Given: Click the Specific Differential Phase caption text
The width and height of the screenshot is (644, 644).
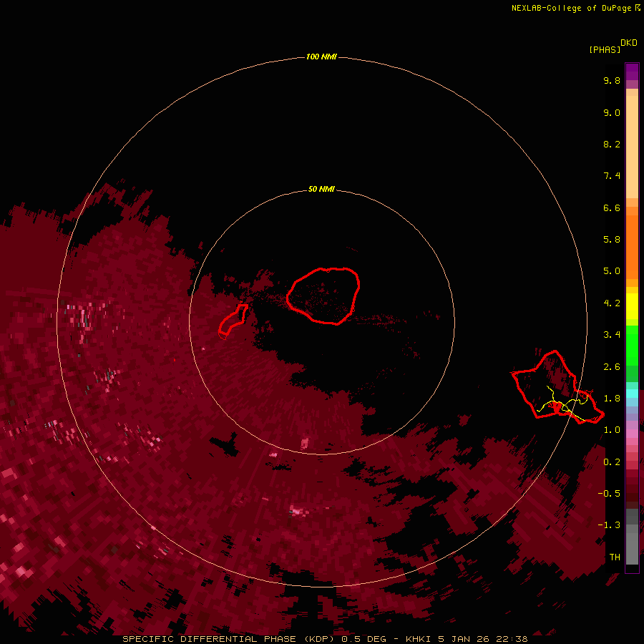Looking at the screenshot, I should (x=325, y=639).
